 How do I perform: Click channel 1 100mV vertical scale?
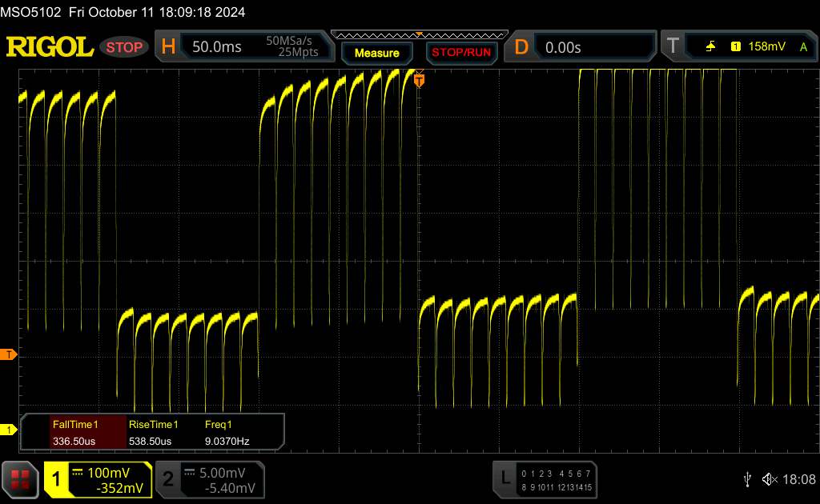point(108,473)
